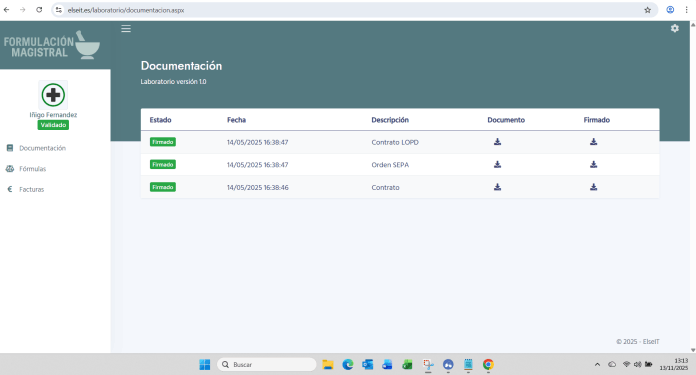Click the user avatar green cross
This screenshot has width=696, height=375.
[53, 95]
